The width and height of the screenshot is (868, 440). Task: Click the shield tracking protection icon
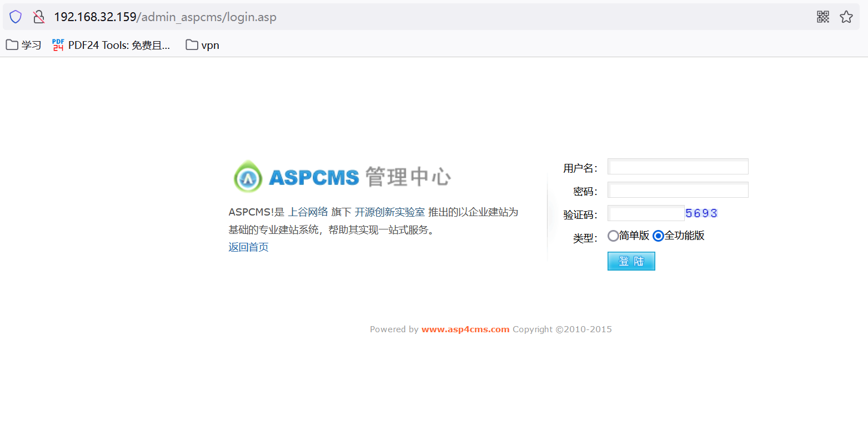tap(16, 17)
